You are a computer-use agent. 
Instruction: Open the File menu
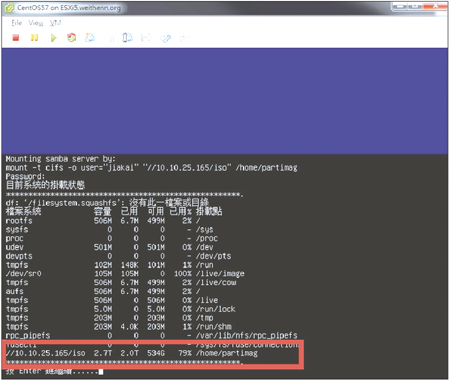(16, 23)
